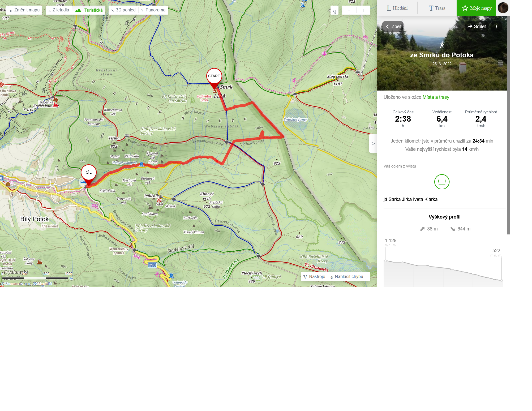The width and height of the screenshot is (532, 411).
Task: Click the neutral face impression icon
Action: [442, 182]
